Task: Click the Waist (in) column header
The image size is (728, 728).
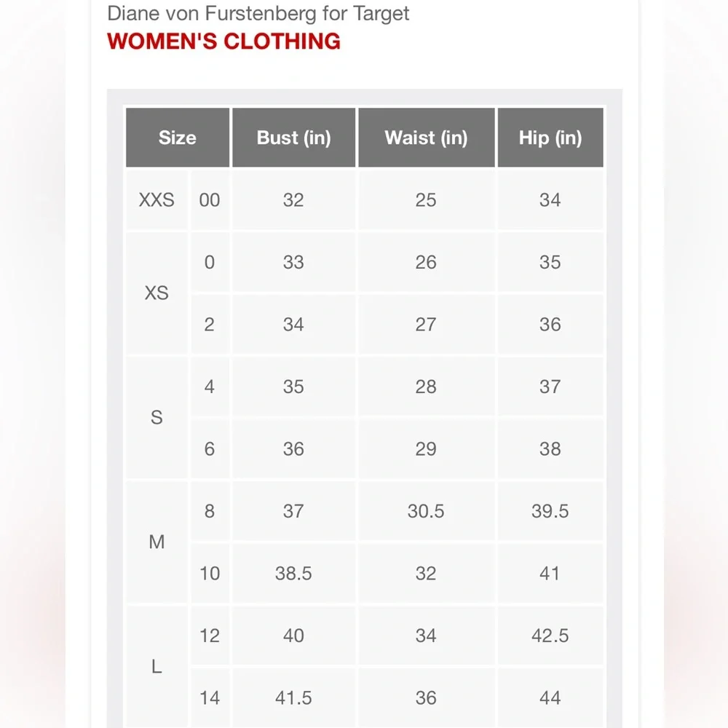Action: (426, 138)
